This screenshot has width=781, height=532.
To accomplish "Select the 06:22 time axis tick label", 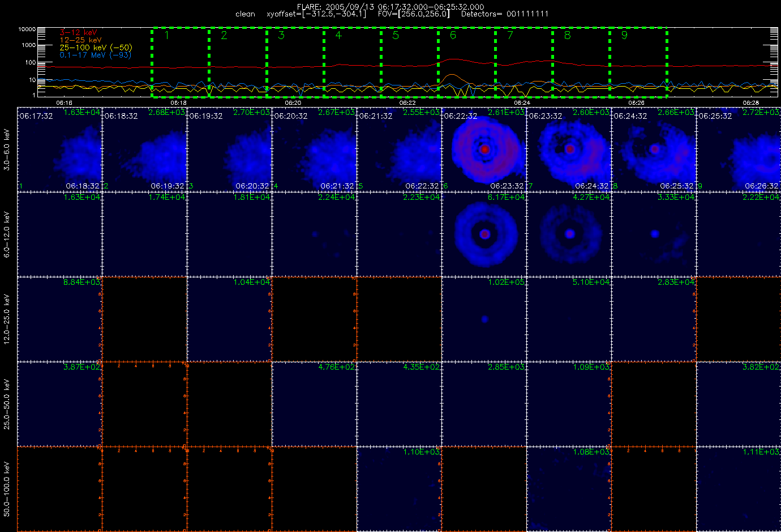I will (407, 103).
